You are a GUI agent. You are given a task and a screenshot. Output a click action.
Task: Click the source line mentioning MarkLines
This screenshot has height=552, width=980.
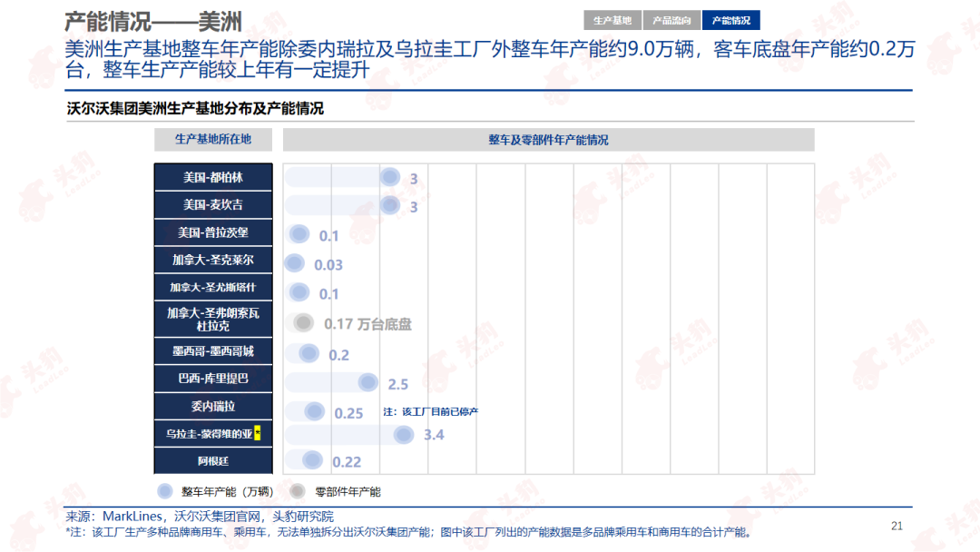[x=200, y=517]
